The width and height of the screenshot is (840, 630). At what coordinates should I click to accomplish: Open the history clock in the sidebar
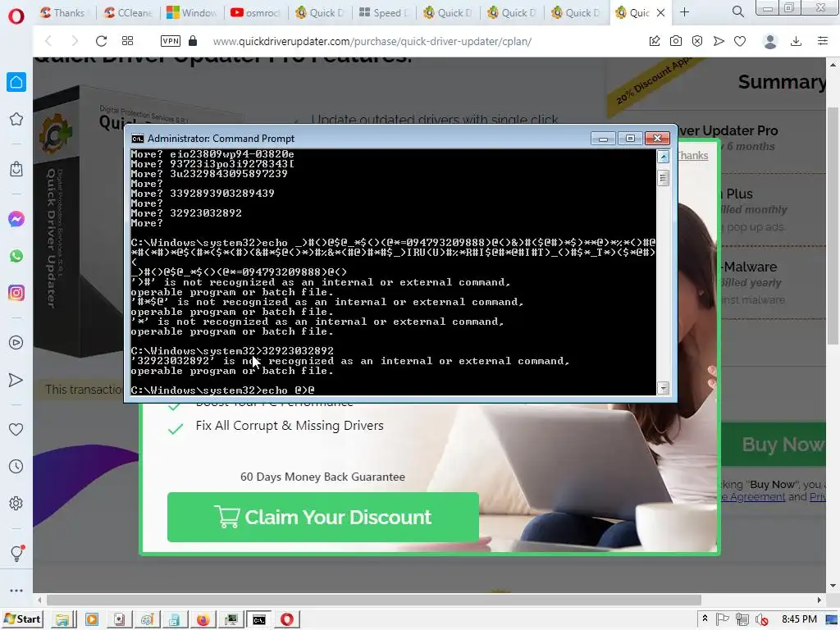click(x=16, y=467)
